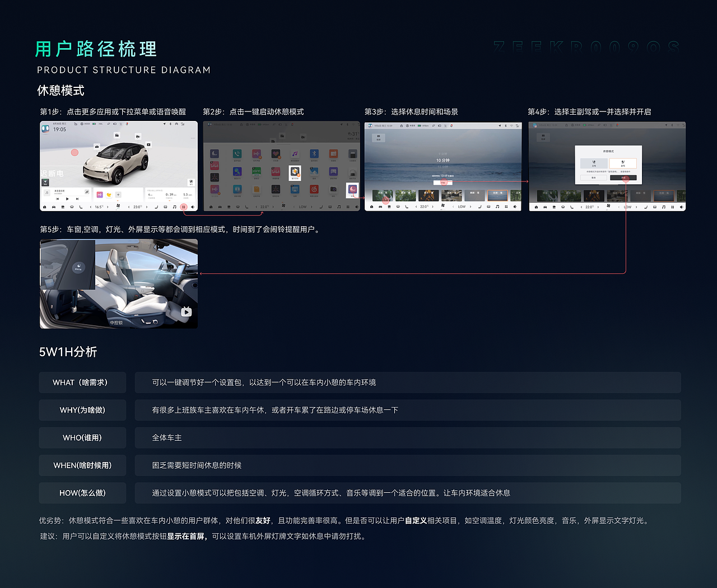717x588 pixels.
Task: Choose the fire scene thumbnail in step 3
Action: 429,195
